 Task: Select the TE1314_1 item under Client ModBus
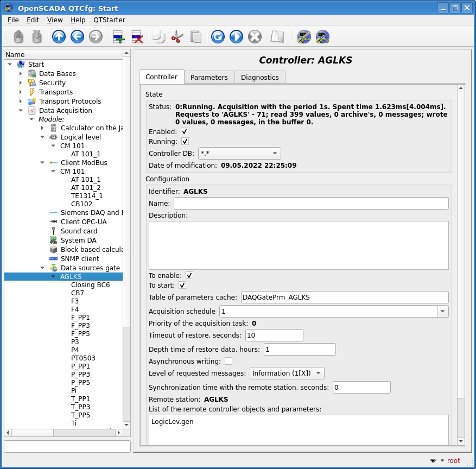tap(87, 196)
